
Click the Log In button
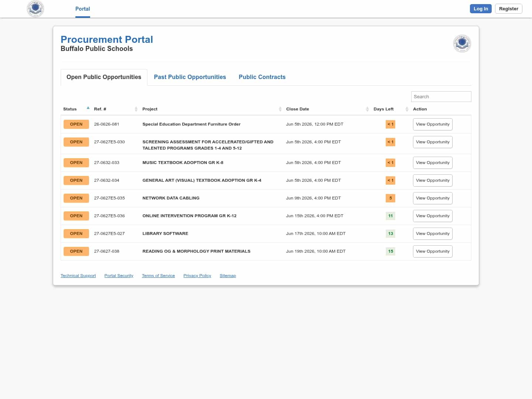481,8
